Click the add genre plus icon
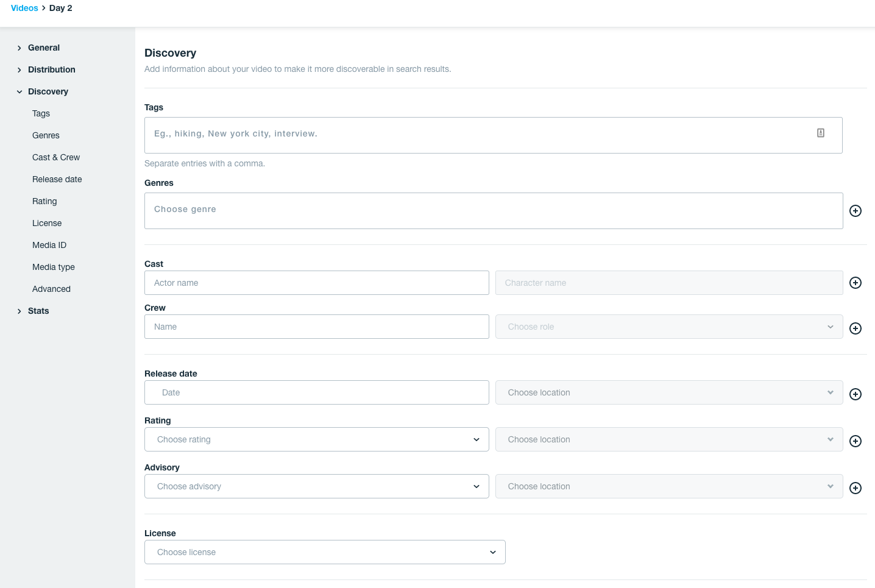The width and height of the screenshot is (875, 588). coord(856,211)
